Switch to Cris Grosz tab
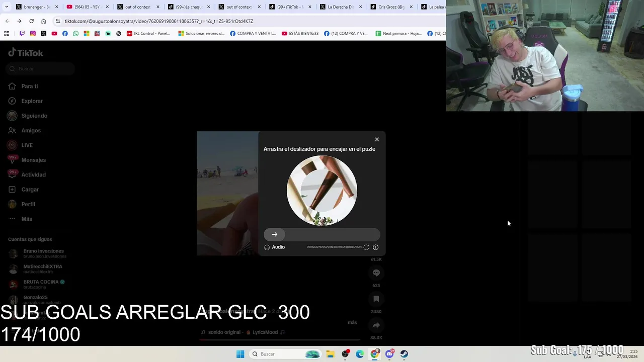Screen dimensions: 644x362 (391, 7)
